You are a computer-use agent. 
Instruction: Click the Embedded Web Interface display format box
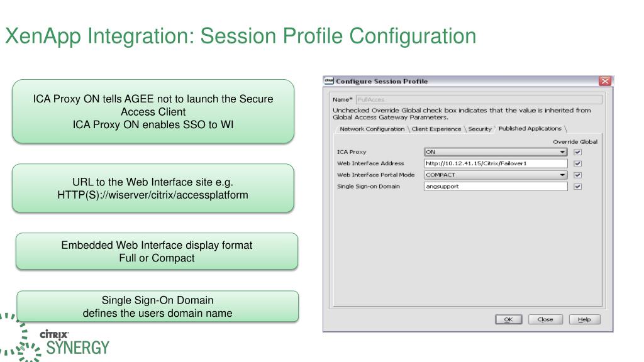(157, 251)
